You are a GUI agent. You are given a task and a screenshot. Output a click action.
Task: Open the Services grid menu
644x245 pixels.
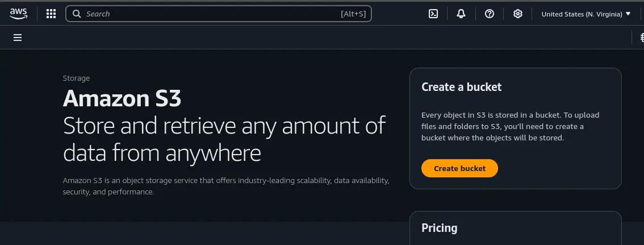[51, 14]
